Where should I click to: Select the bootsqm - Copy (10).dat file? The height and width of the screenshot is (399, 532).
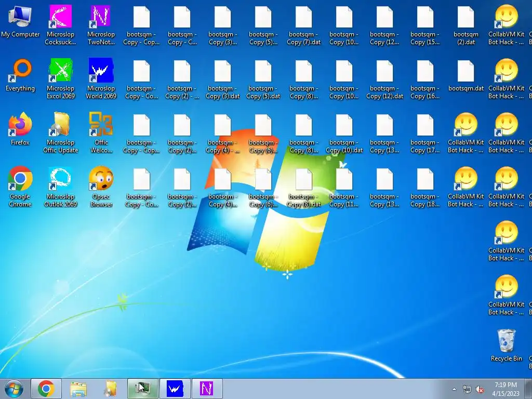point(344,133)
